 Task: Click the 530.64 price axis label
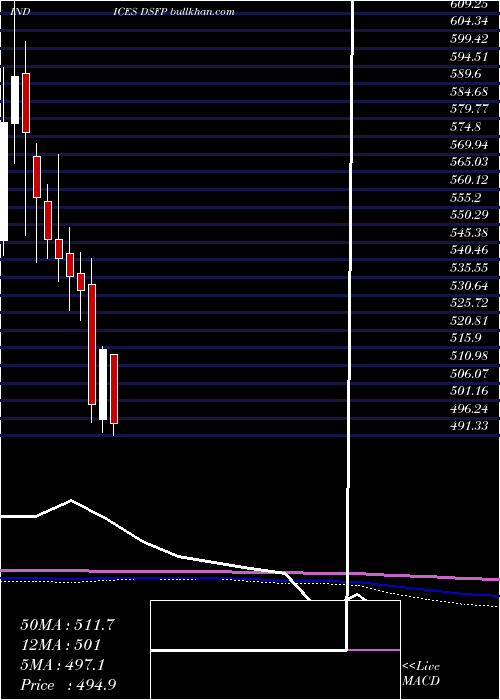pyautogui.click(x=469, y=285)
